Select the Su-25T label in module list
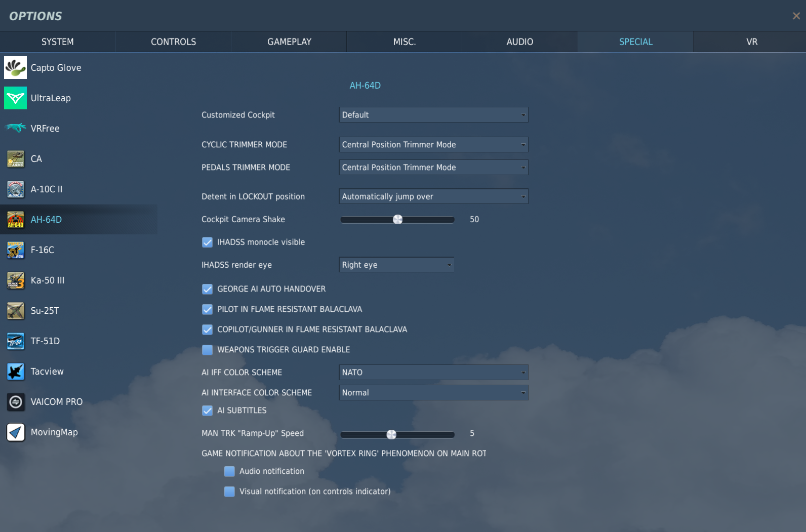This screenshot has width=806, height=532. point(45,311)
